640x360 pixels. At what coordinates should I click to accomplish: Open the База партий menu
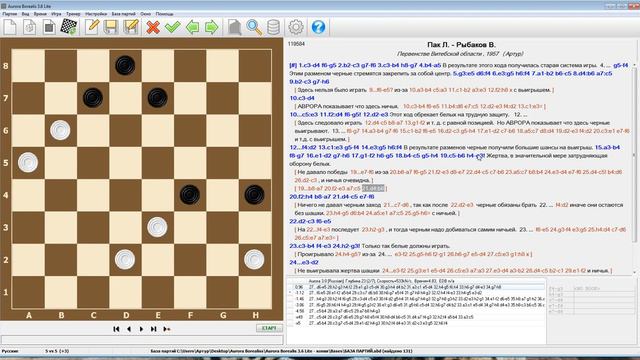124,14
